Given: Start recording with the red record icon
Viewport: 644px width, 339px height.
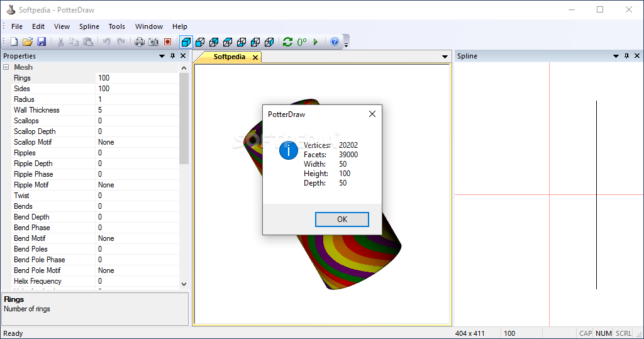Looking at the screenshot, I should coord(167,42).
